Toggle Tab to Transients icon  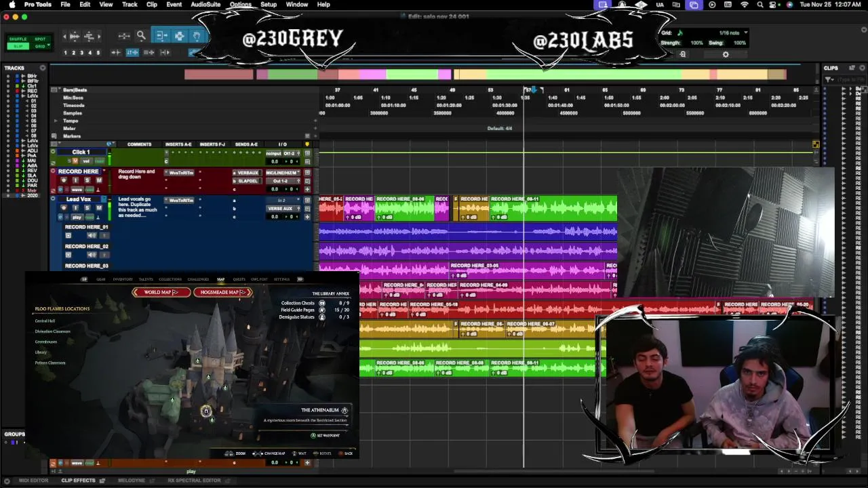click(x=116, y=52)
